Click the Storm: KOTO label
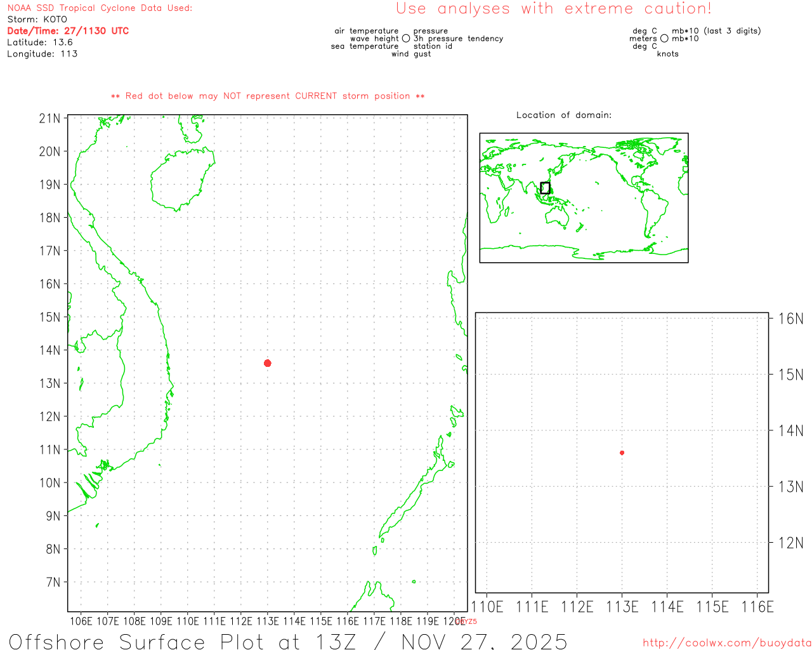Viewport: 812px width, 650px height. (x=37, y=20)
